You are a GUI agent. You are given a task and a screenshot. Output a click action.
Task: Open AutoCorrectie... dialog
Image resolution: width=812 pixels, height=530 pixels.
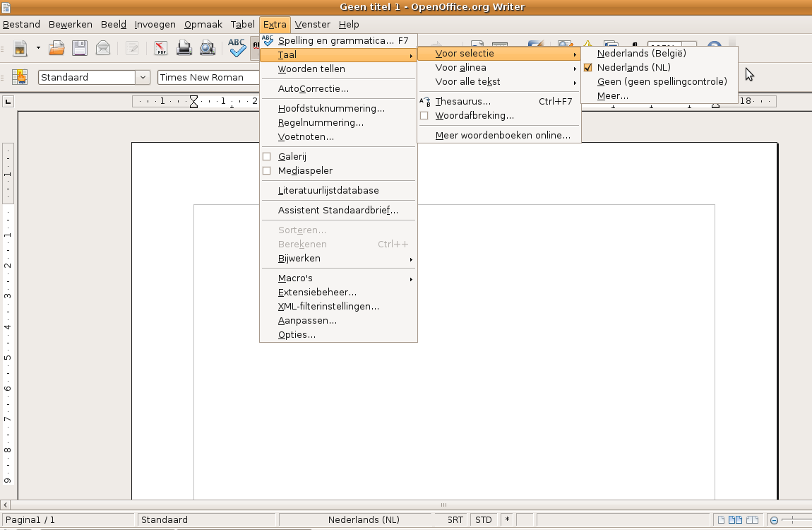point(338,88)
